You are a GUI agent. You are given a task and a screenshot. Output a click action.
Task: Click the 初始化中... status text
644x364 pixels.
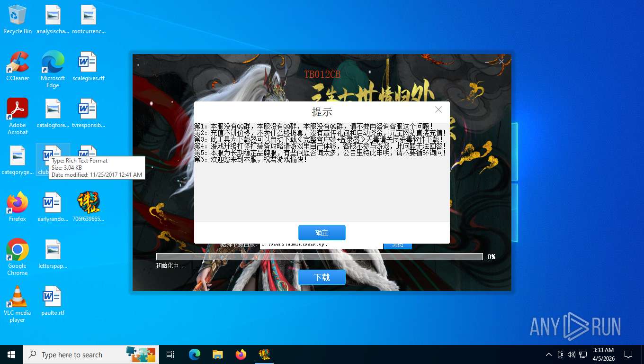point(171,266)
